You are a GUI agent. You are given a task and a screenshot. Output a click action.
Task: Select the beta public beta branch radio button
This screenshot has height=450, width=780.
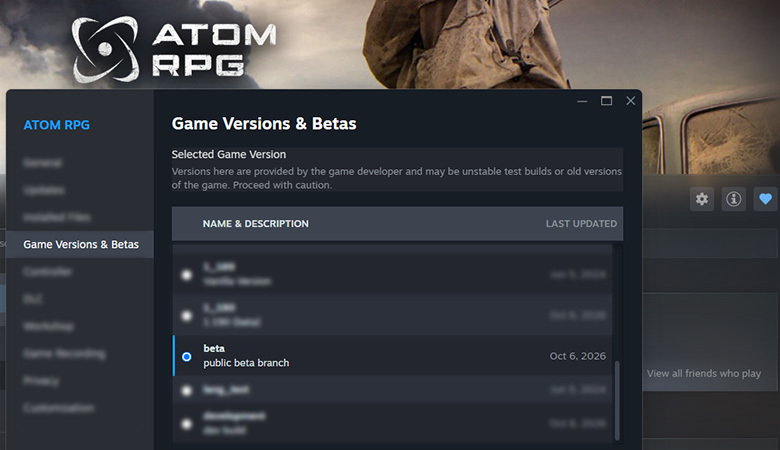[x=187, y=357]
